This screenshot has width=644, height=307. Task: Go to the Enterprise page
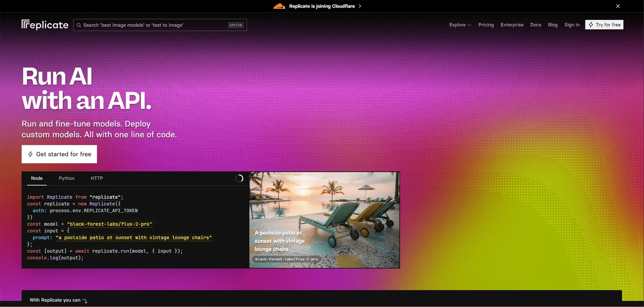click(x=512, y=25)
